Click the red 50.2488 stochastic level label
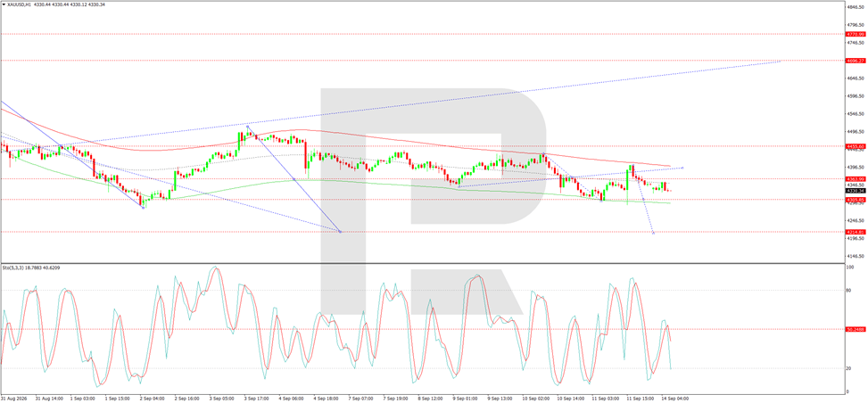Image resolution: width=868 pixels, height=403 pixels. tap(856, 329)
